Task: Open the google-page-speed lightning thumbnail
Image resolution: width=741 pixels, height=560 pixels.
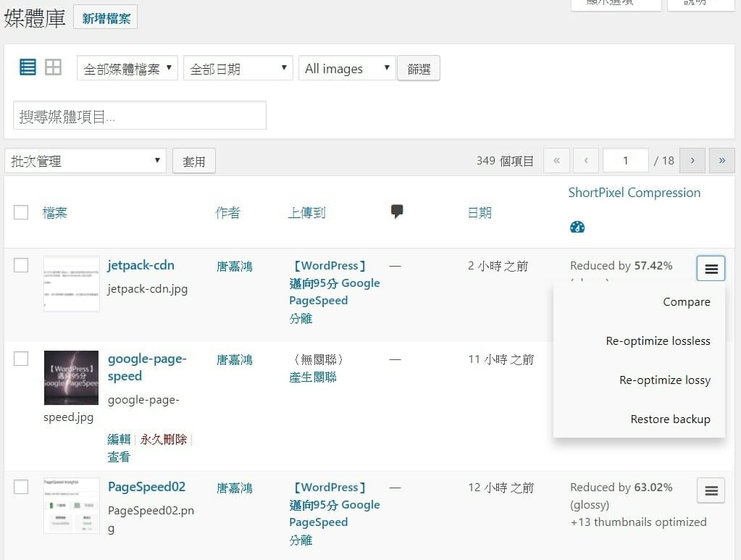Action: pyautogui.click(x=71, y=377)
